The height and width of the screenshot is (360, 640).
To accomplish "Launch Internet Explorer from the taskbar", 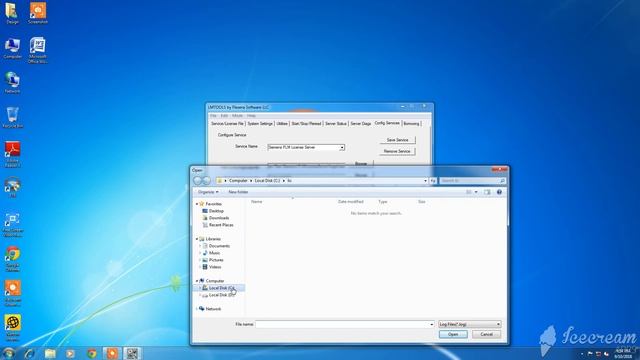I will [29, 353].
